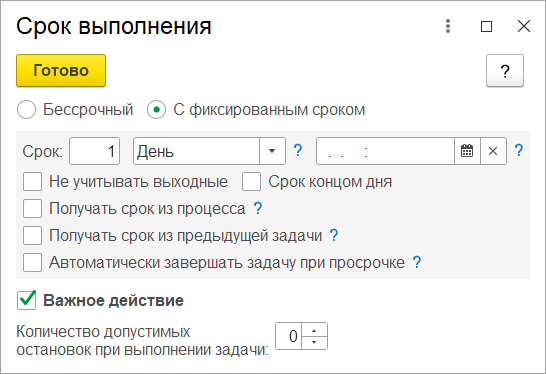This screenshot has width=546, height=374.
Task: Open help with the large ? button
Action: tap(505, 71)
